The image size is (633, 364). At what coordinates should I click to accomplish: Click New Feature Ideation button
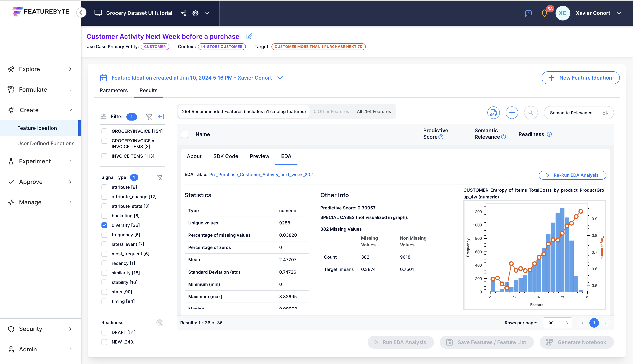[x=580, y=78]
